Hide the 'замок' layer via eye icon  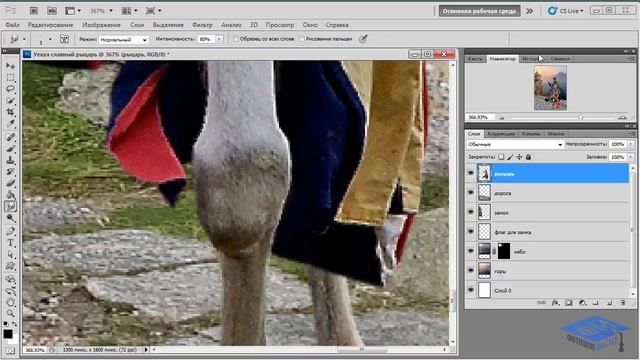[x=471, y=212]
